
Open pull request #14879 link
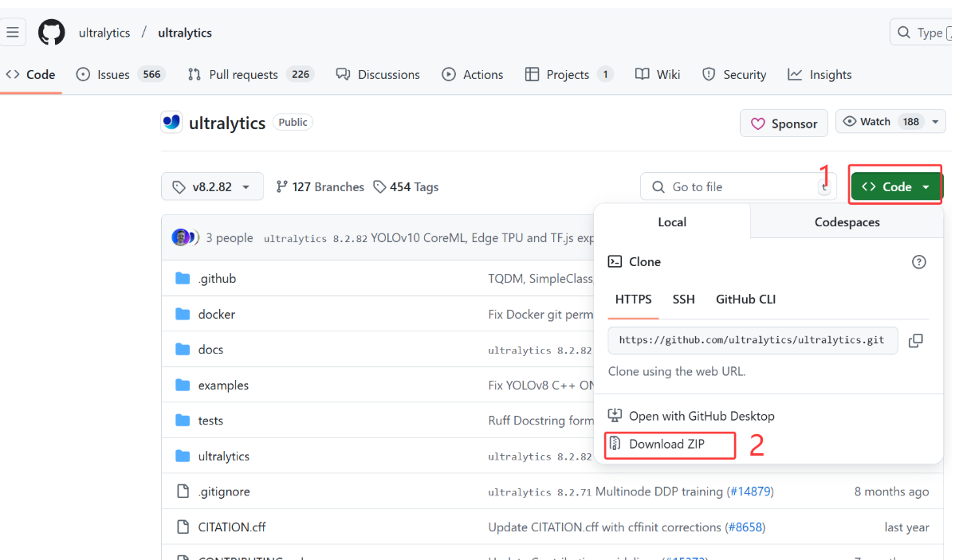pyautogui.click(x=750, y=491)
